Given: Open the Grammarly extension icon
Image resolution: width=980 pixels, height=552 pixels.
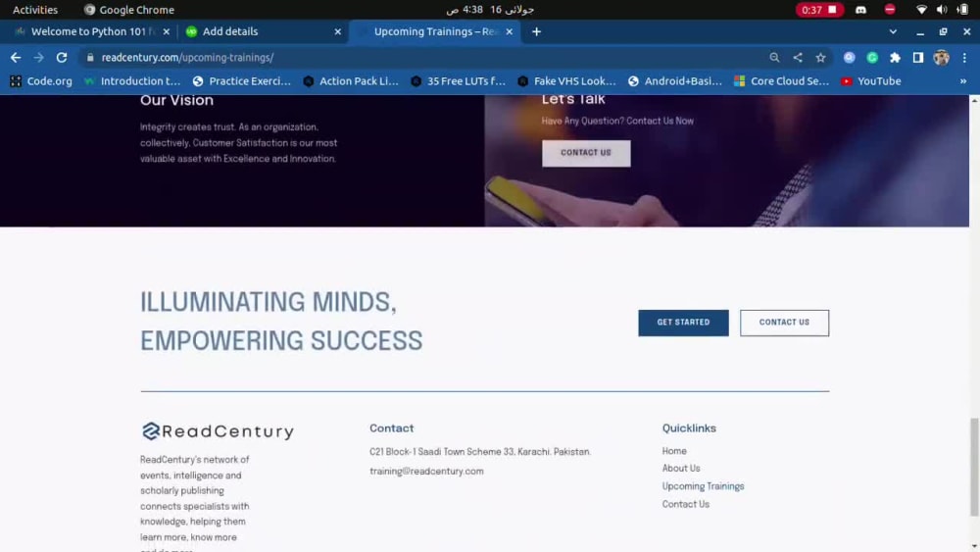Looking at the screenshot, I should point(872,58).
